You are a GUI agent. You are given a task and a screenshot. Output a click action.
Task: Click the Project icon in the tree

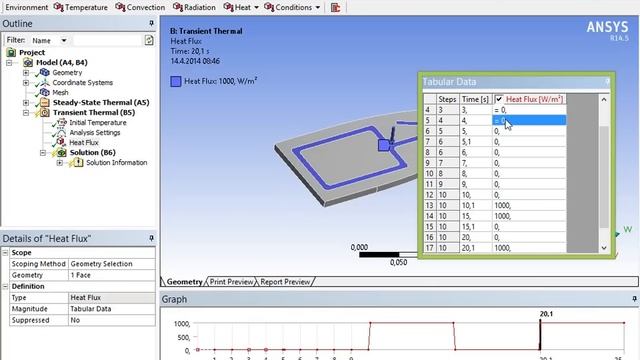click(11, 52)
